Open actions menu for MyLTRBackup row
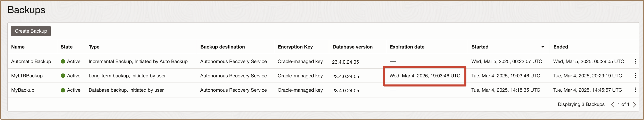This screenshot has width=644, height=120. pos(635,76)
